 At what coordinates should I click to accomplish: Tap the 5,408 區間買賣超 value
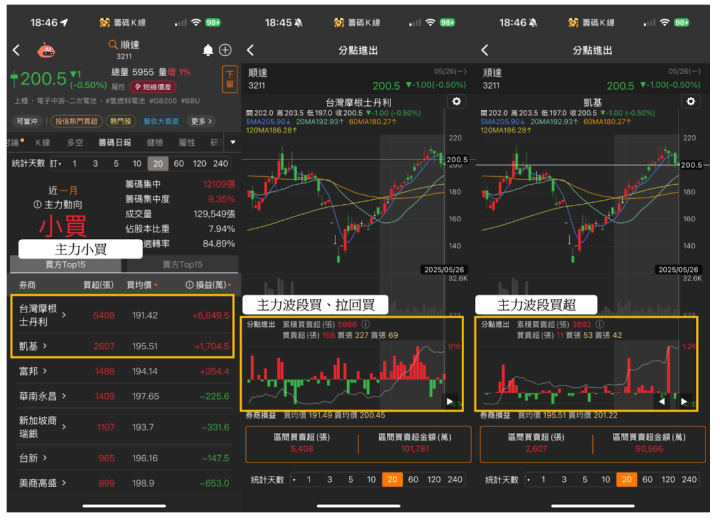point(302,449)
